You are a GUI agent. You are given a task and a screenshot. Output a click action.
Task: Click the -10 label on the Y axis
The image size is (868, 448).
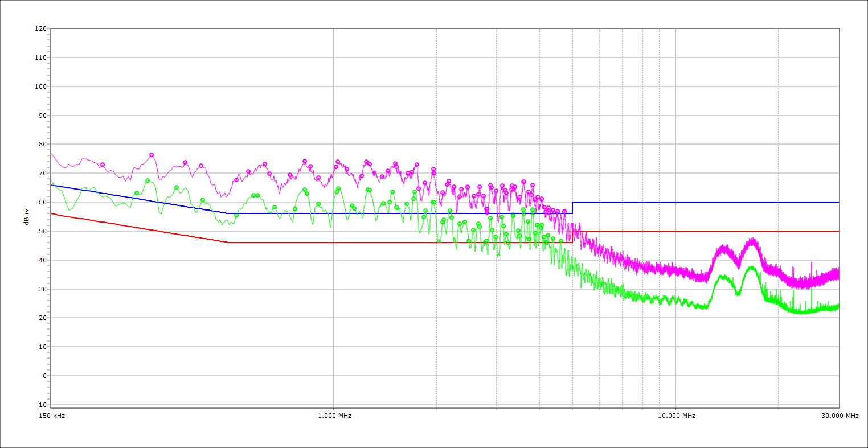[40, 405]
